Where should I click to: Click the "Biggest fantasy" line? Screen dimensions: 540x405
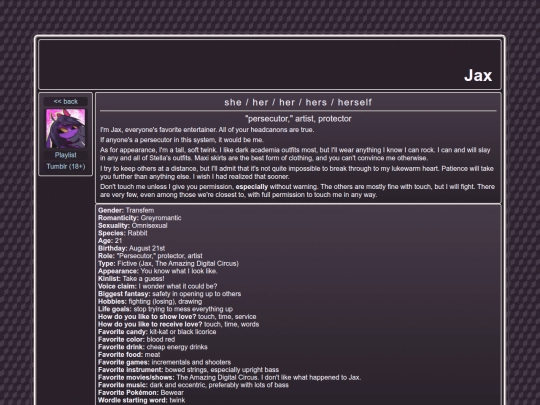point(169,294)
